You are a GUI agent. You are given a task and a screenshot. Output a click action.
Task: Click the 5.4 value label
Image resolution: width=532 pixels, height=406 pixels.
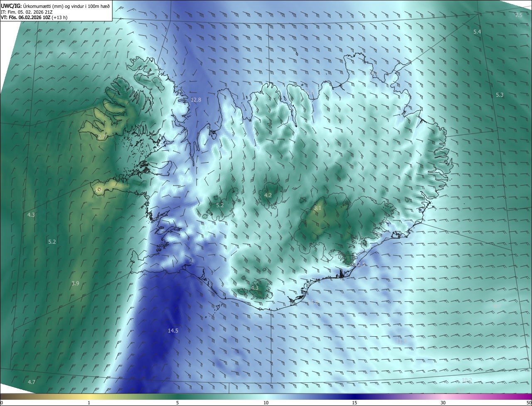click(x=477, y=32)
